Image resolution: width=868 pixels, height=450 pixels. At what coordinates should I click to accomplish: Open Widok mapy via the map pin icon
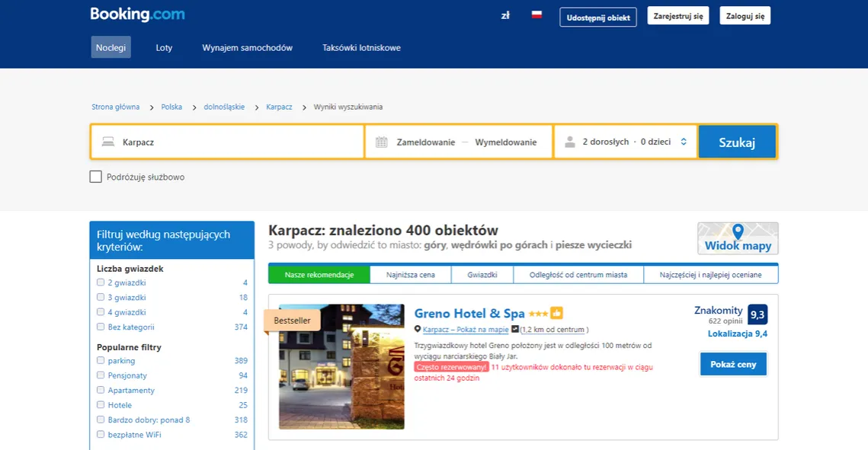click(737, 232)
